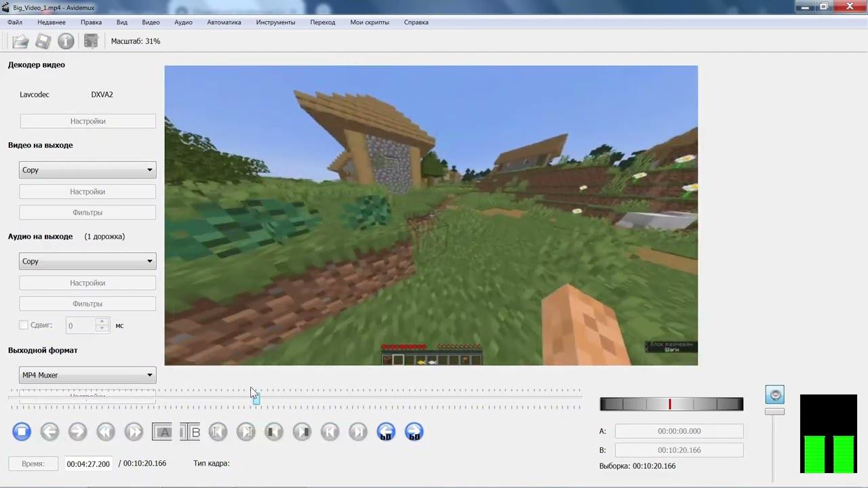Click the current time input field
The height and width of the screenshot is (488, 868).
click(88, 464)
